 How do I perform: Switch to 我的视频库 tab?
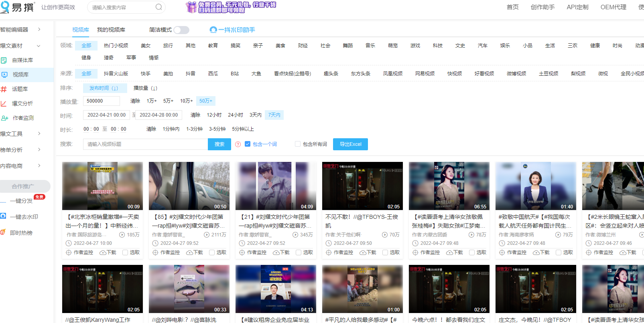111,30
